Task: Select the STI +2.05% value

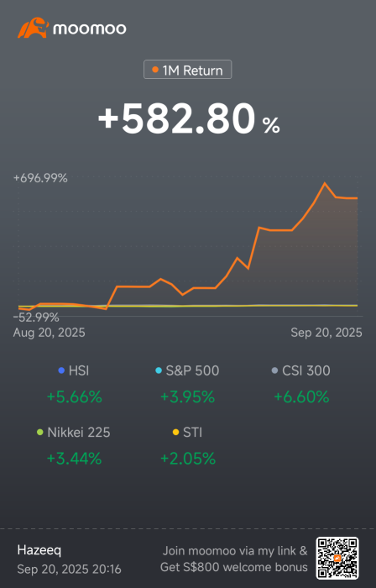Action: [x=188, y=459]
